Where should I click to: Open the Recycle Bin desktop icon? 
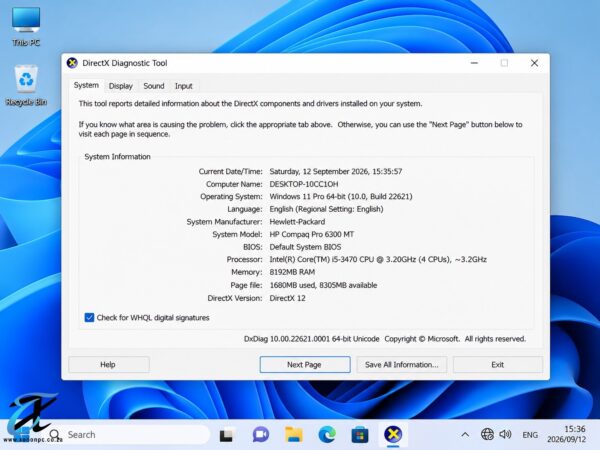[26, 85]
